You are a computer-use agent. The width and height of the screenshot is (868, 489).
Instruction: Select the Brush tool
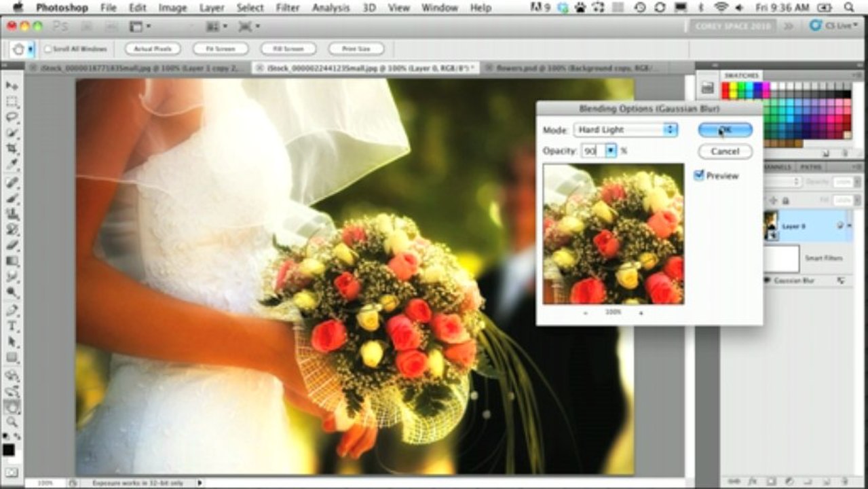[x=12, y=198]
